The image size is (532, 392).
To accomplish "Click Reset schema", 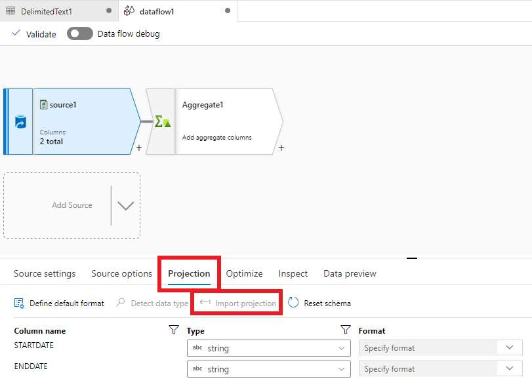I will pyautogui.click(x=319, y=303).
